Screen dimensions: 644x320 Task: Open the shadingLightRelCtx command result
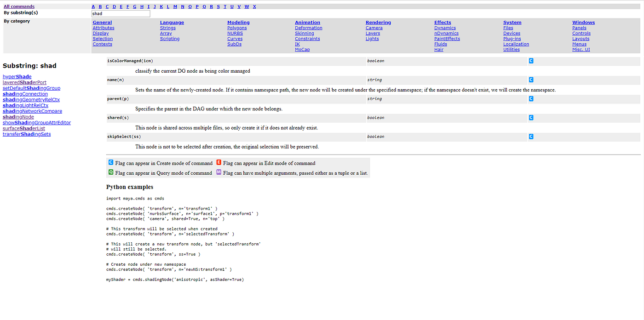(x=25, y=105)
